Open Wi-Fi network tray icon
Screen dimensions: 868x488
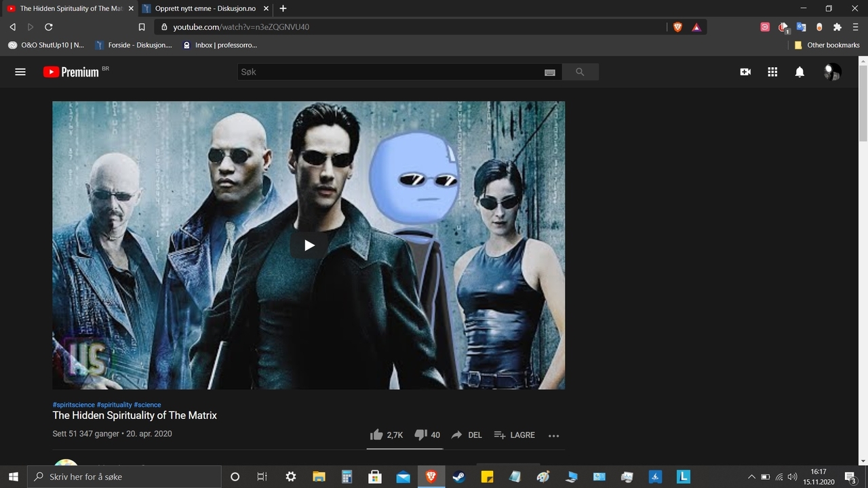(779, 476)
